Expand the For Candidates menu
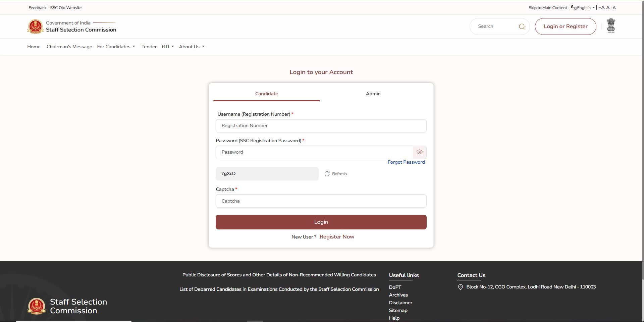 [x=116, y=47]
